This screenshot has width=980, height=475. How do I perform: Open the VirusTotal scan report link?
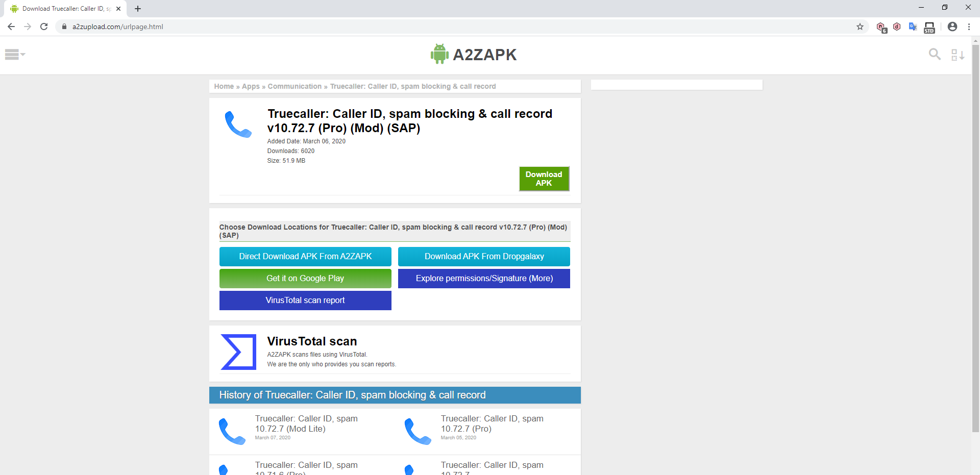click(x=305, y=300)
